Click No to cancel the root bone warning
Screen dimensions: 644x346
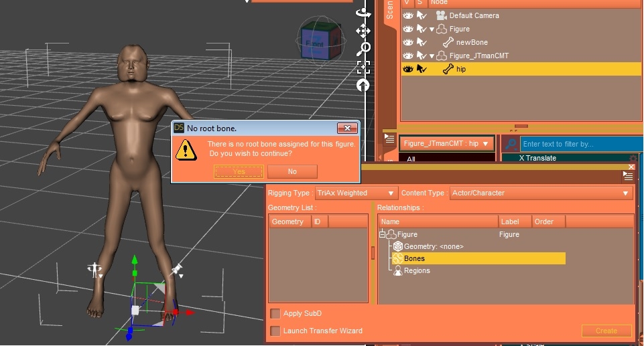292,172
